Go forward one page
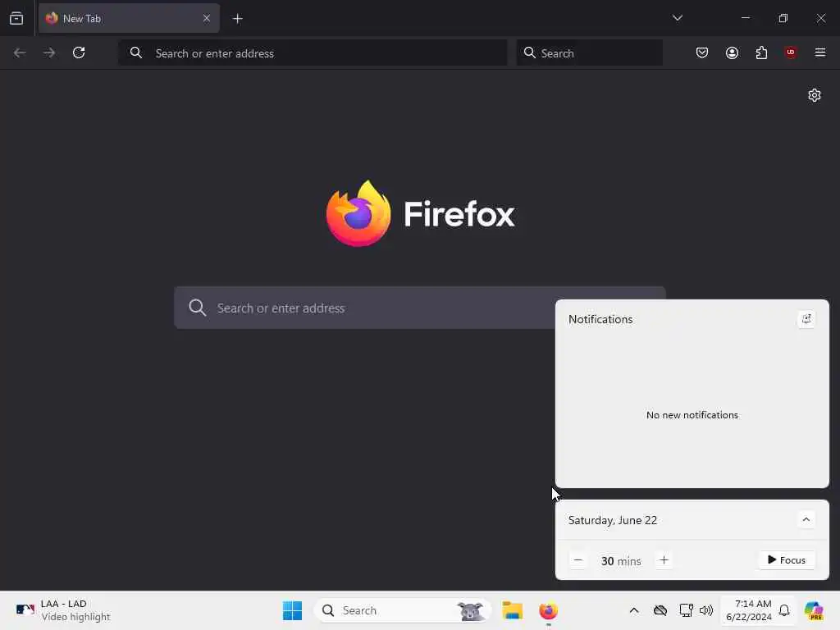The width and height of the screenshot is (840, 630). (x=48, y=52)
